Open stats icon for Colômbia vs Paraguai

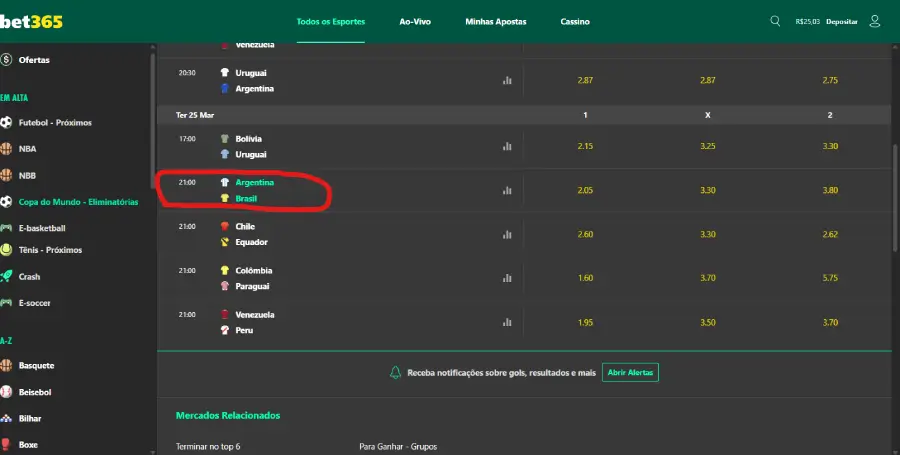507,278
